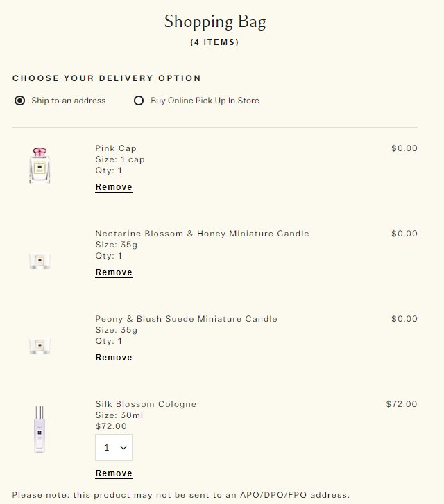Click the Silk Blossom Cologne product name
444x504 pixels.
pyautogui.click(x=146, y=403)
